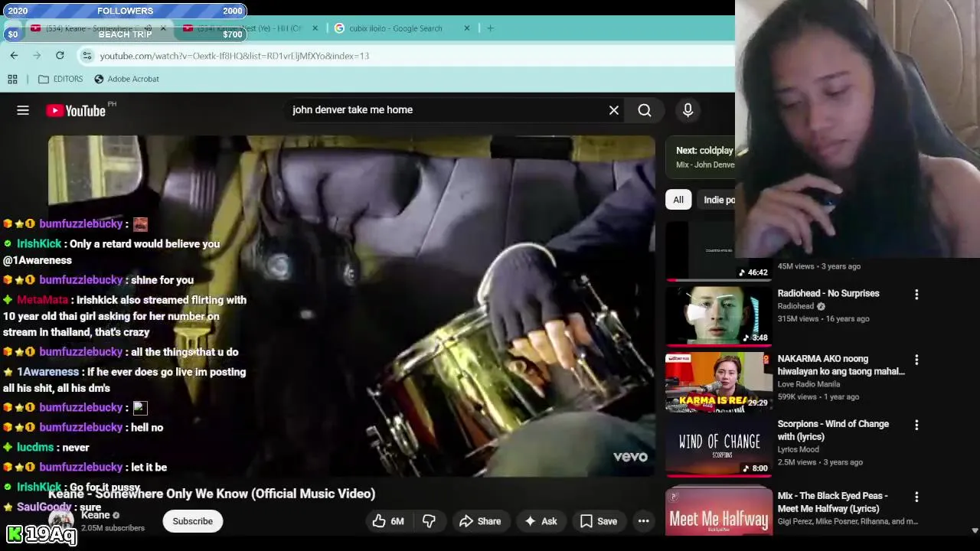Open options menu for NAKARMA AKO video

(916, 359)
